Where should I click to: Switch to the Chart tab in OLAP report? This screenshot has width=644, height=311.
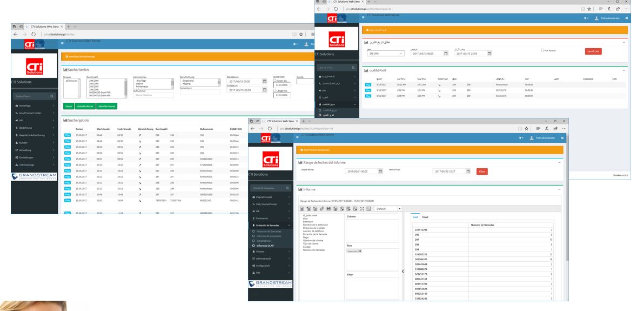425,217
